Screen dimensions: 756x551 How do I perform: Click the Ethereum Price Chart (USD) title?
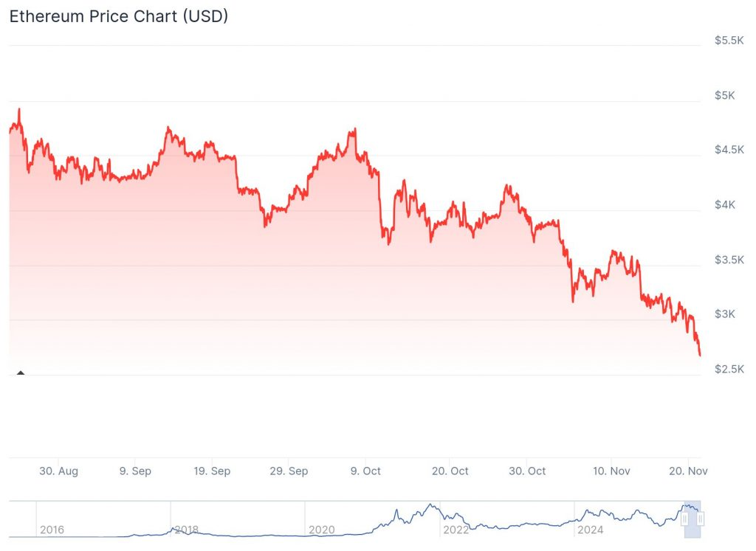[118, 16]
